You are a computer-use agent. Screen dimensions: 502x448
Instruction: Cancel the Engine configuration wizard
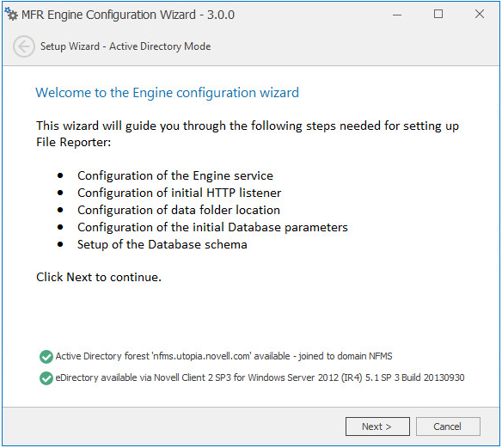click(448, 427)
